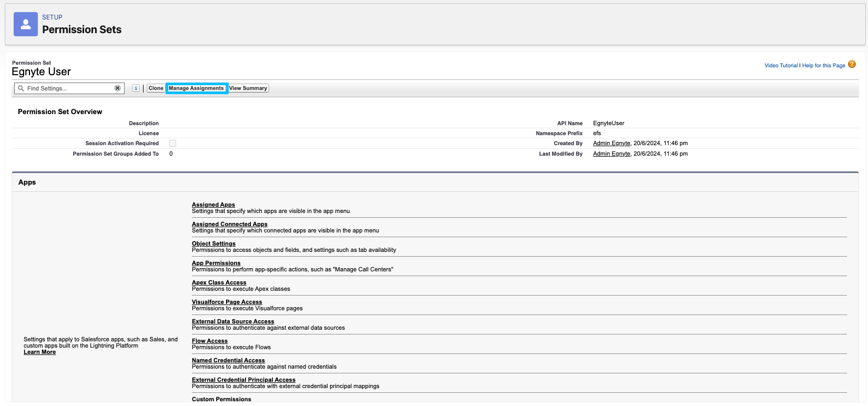868x406 pixels.
Task: Toggle the Session Activation Required checkbox
Action: tap(172, 143)
